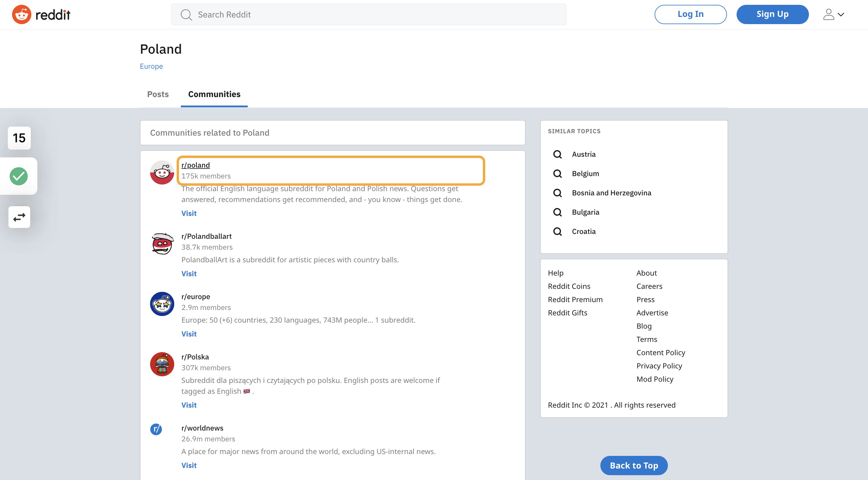This screenshot has height=480, width=868.
Task: Click Visit under r/Polska
Action: pos(189,405)
